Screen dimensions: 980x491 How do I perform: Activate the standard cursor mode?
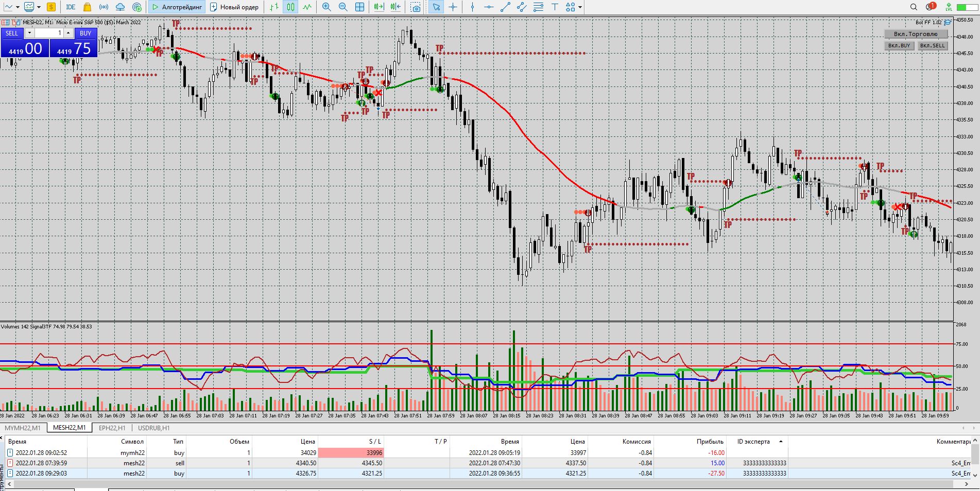point(436,7)
